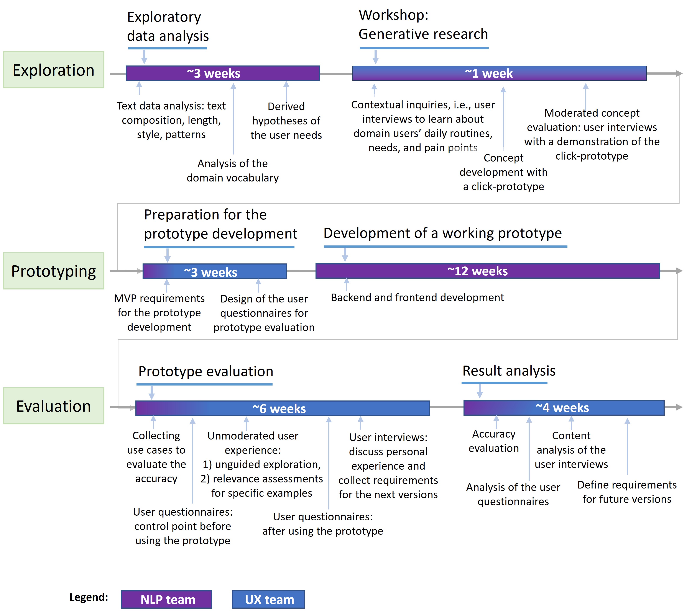Click the Exploration phase box
This screenshot has height=616, width=692.
[54, 70]
